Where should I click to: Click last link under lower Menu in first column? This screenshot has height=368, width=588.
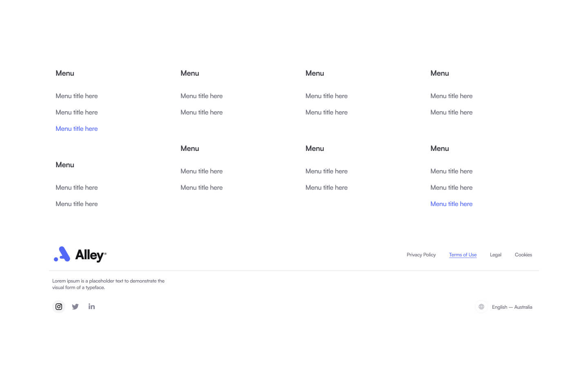click(x=77, y=204)
